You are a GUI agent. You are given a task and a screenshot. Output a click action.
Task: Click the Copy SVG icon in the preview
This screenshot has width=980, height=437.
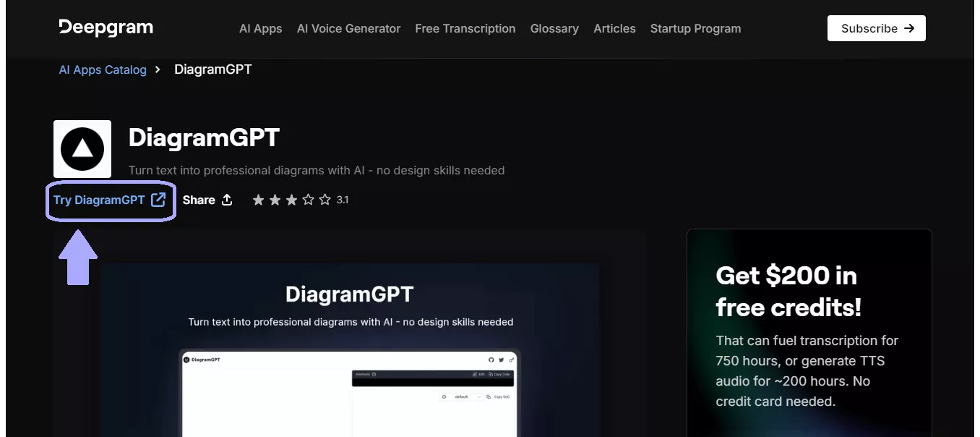coord(489,397)
